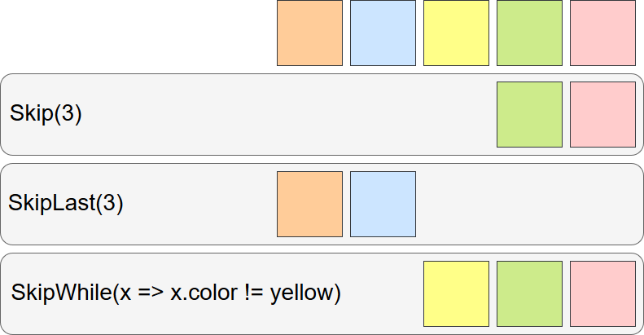Viewport: 644px width, 335px height.
Task: Click the orange square in the top row
Action: 309,33
